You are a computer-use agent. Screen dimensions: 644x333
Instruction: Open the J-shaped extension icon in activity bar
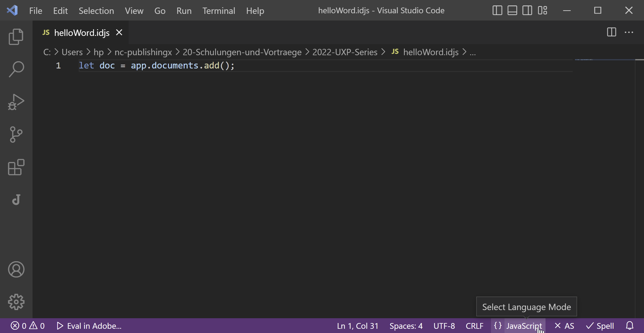(x=16, y=200)
